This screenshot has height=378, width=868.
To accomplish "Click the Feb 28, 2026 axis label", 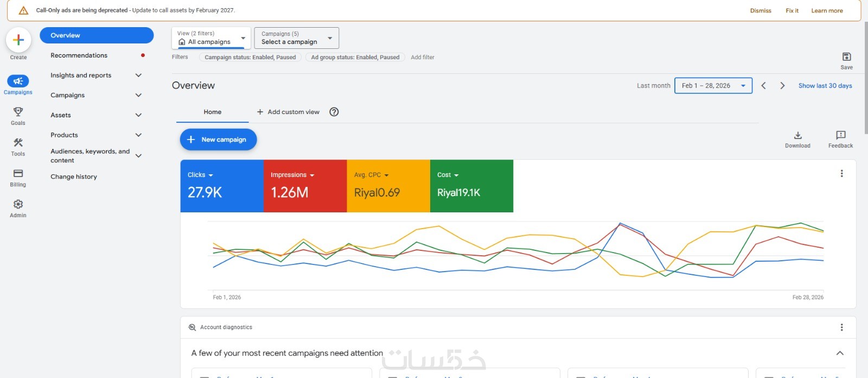I will coord(808,298).
